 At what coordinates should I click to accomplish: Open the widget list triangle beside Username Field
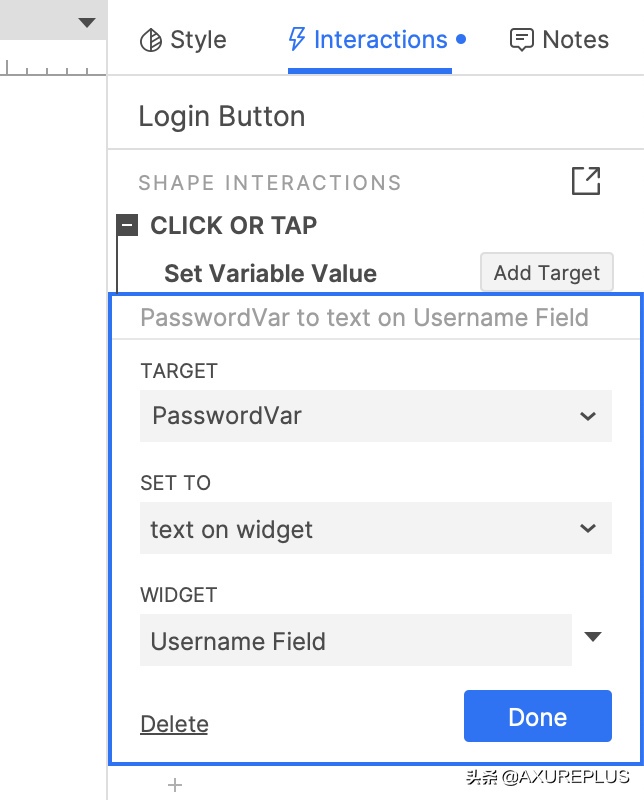[x=593, y=637]
